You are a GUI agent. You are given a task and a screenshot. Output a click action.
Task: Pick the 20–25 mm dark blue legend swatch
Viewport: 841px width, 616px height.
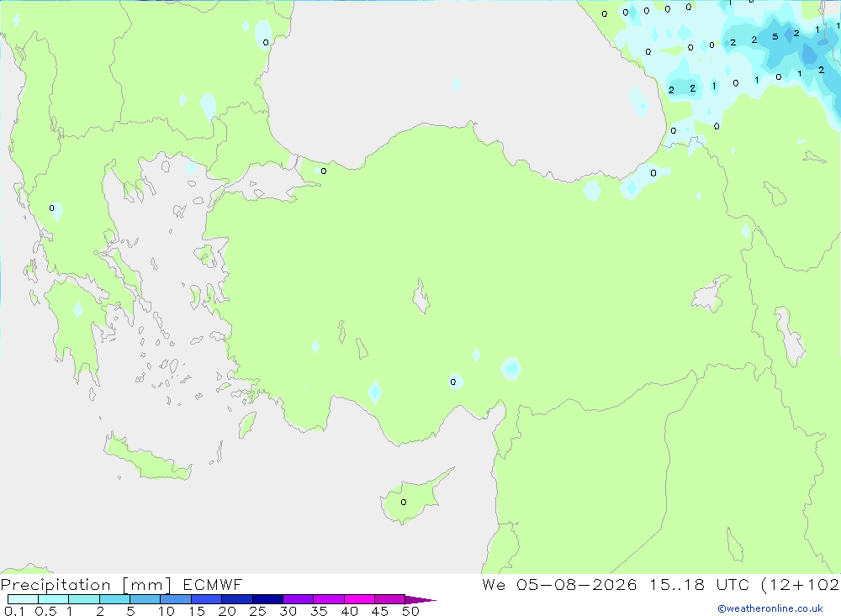(x=236, y=599)
